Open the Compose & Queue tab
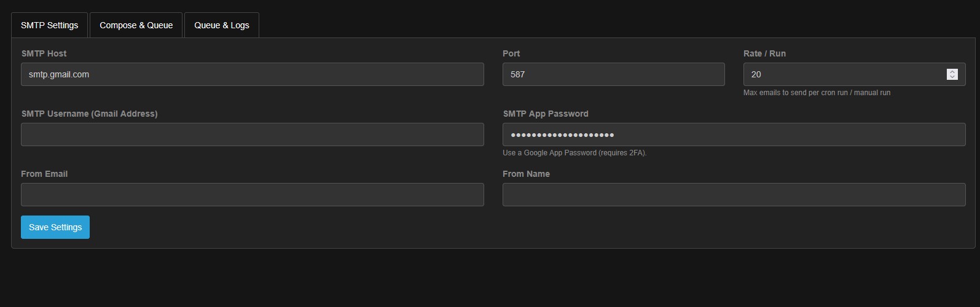The height and width of the screenshot is (307, 980). pos(136,25)
